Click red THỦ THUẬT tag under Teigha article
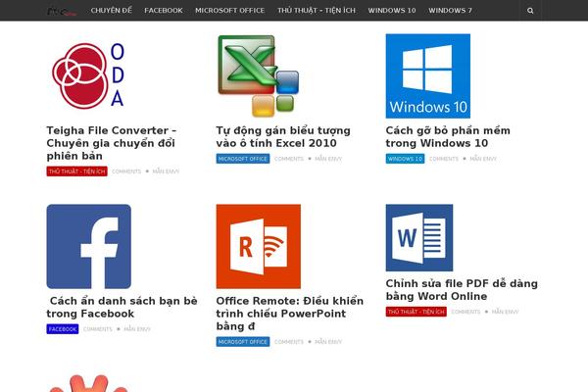588x392 pixels. pos(76,171)
